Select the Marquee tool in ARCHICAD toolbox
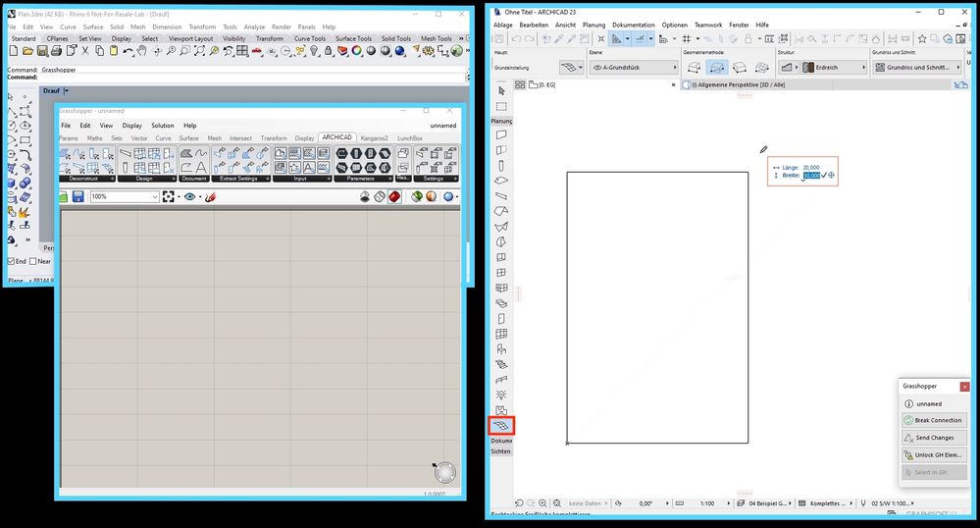Viewport: 980px width, 528px height. click(x=501, y=107)
